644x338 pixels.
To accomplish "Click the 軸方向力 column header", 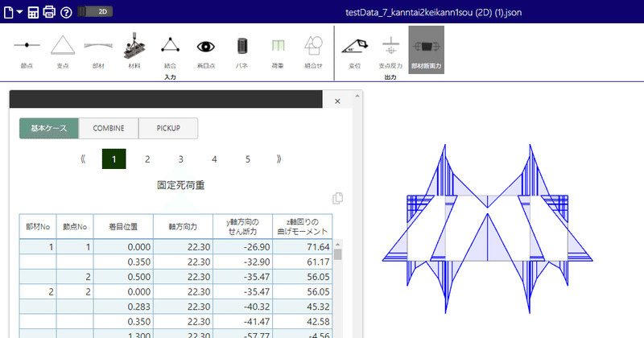I will [184, 226].
